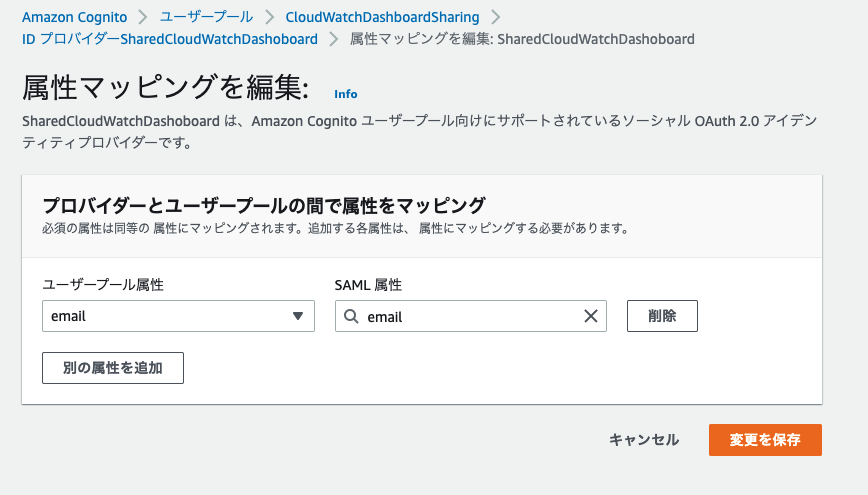Click 変更を保存 to save mapping

coord(765,440)
